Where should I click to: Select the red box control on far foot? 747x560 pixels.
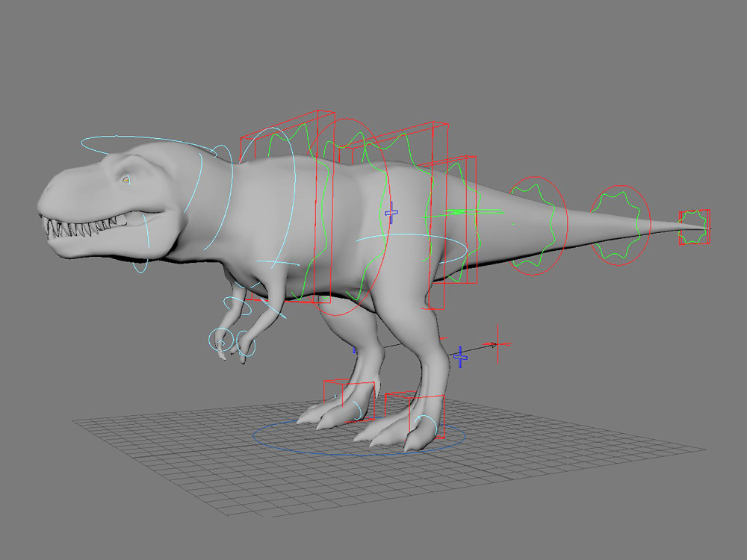(349, 400)
